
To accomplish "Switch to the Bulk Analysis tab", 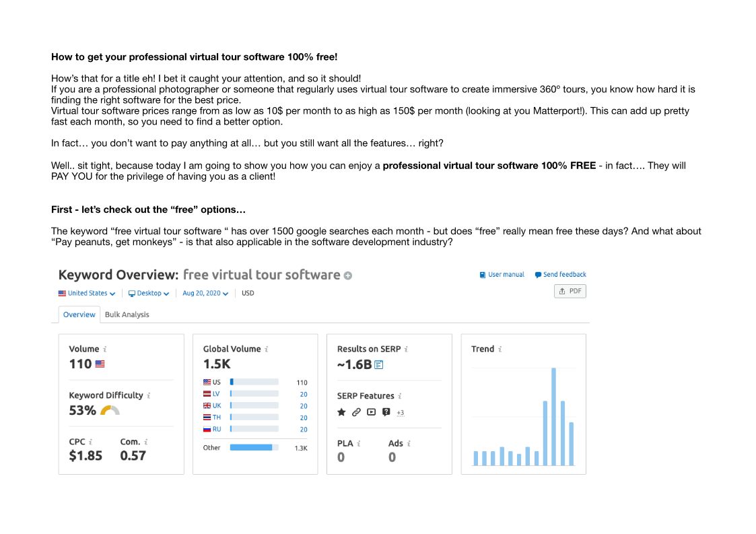I will point(127,314).
